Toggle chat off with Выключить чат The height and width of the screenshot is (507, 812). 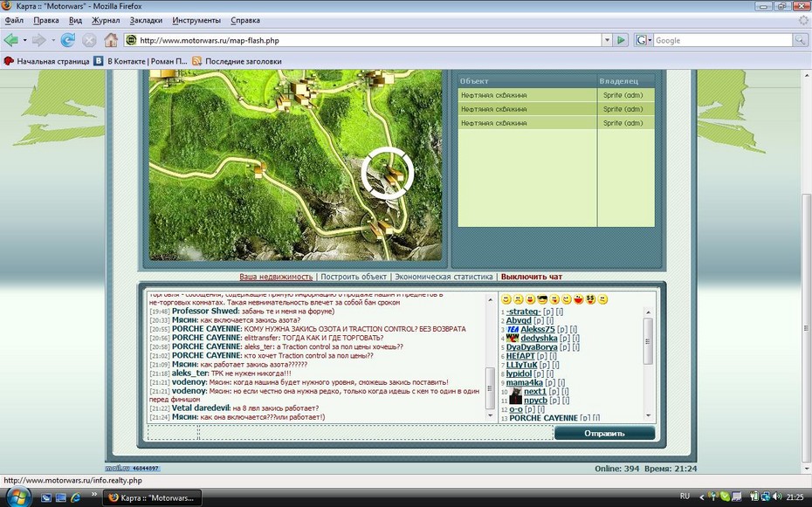(x=532, y=277)
